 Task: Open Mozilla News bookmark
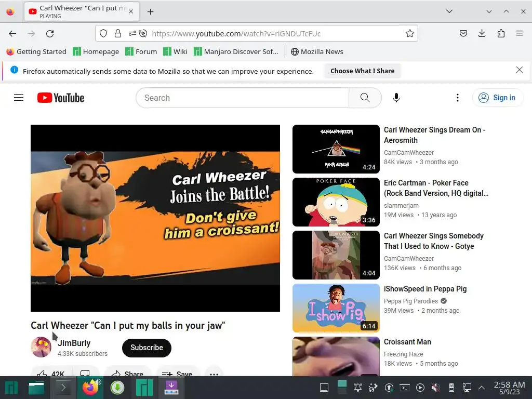pos(317,51)
